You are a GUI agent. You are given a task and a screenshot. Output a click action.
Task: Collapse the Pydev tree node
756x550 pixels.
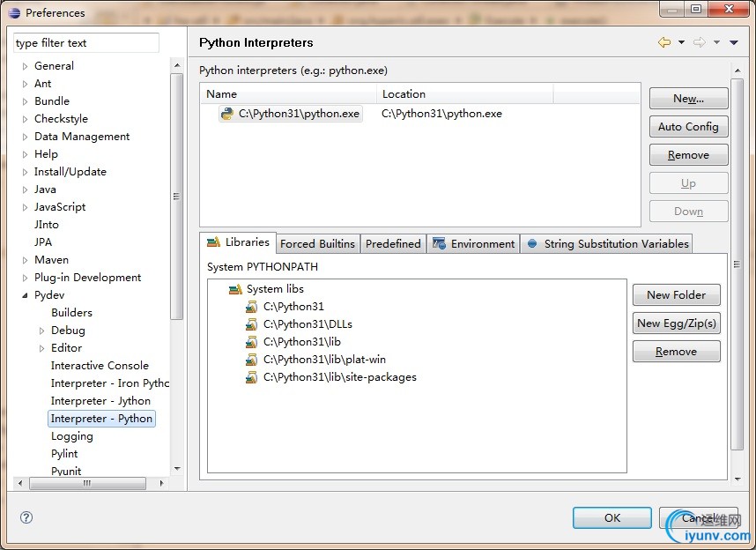point(25,295)
